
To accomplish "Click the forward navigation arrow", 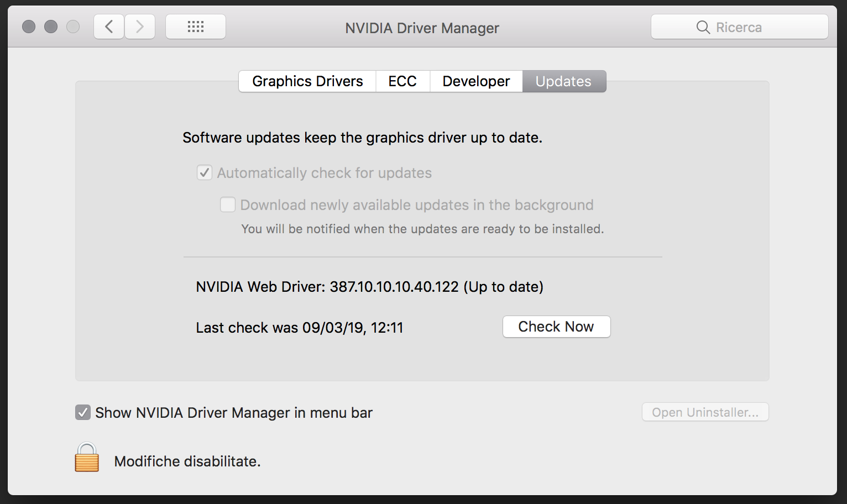I will tap(140, 27).
